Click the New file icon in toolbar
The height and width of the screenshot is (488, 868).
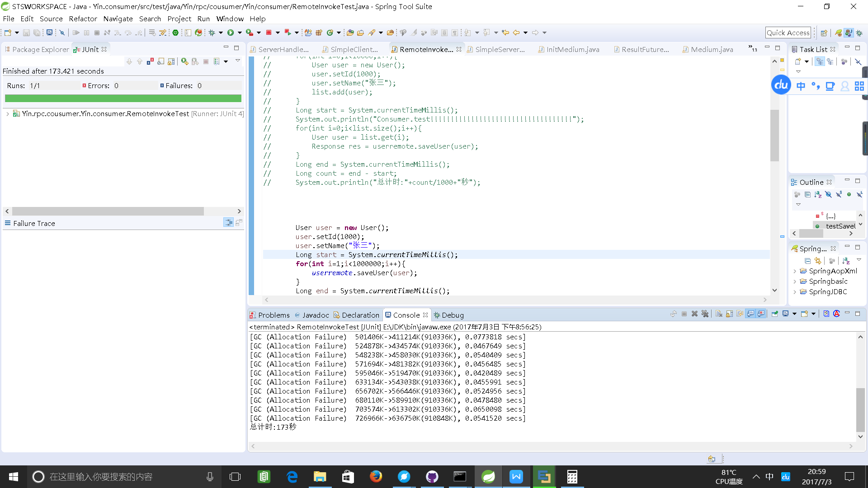click(x=8, y=33)
